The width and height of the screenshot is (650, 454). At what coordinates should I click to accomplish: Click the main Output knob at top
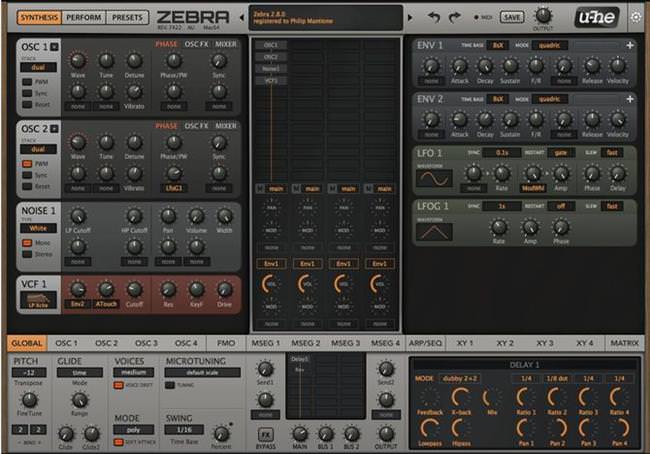click(x=543, y=16)
